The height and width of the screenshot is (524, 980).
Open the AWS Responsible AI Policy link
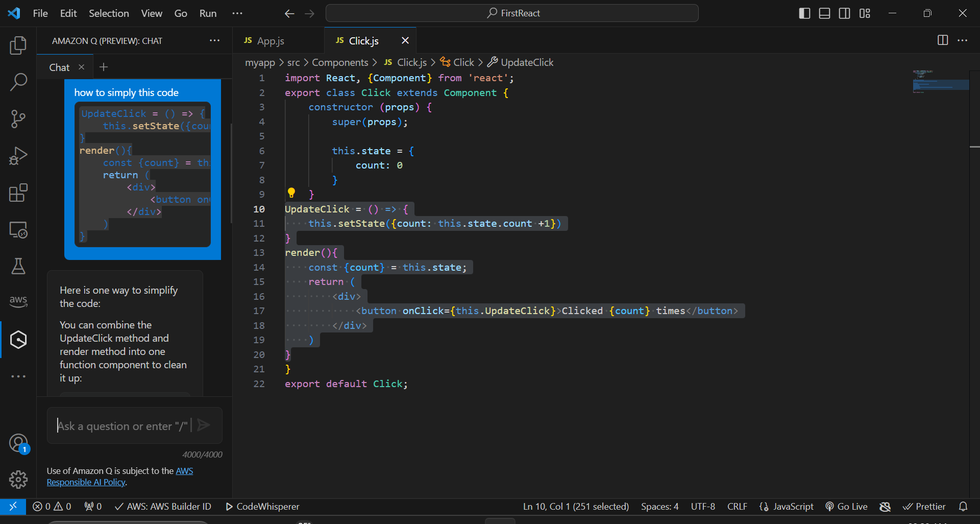(x=86, y=482)
